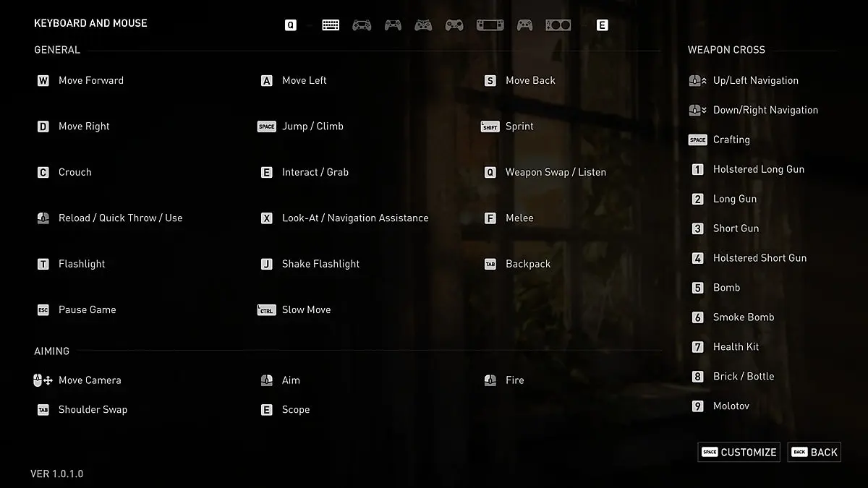
Task: Click the scroll-up icon for Up/Left Navigation
Action: (x=696, y=80)
